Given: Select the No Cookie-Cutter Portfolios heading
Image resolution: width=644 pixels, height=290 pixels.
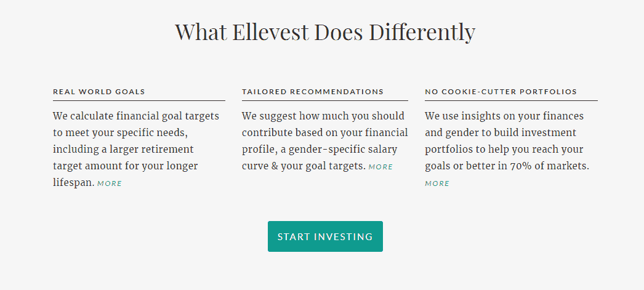Looking at the screenshot, I should (501, 92).
